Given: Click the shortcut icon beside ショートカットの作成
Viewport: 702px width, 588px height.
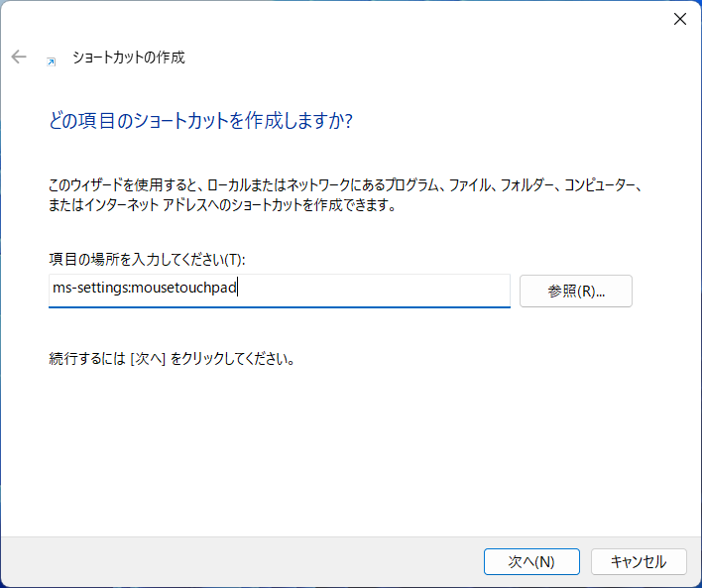Looking at the screenshot, I should (52, 61).
